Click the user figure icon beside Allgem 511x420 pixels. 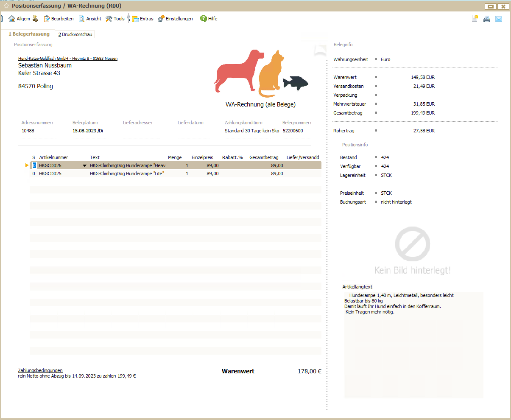[35, 19]
